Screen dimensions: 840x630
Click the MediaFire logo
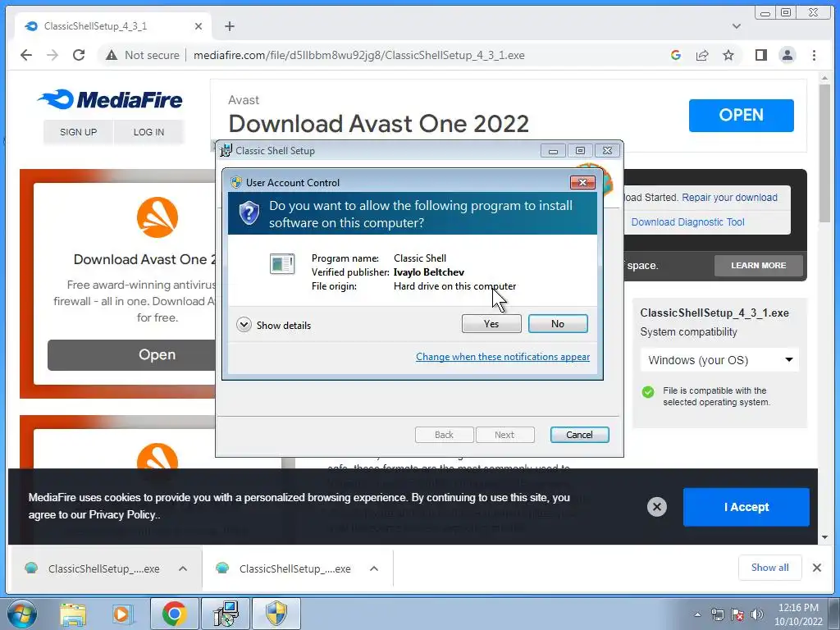[x=110, y=99]
